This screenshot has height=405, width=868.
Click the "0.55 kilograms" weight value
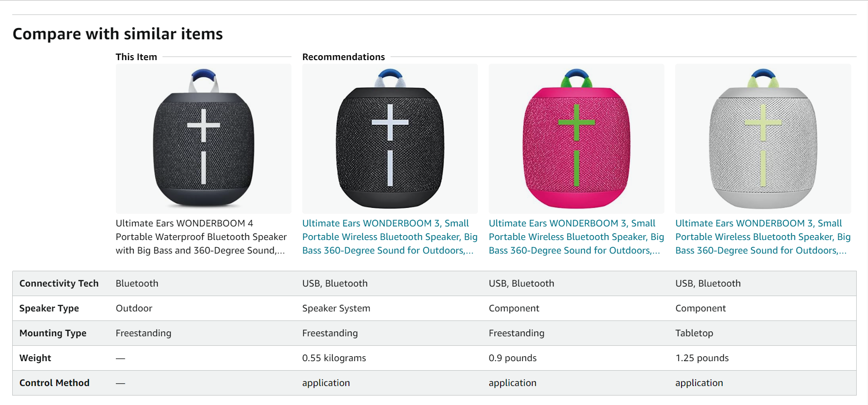pos(334,358)
